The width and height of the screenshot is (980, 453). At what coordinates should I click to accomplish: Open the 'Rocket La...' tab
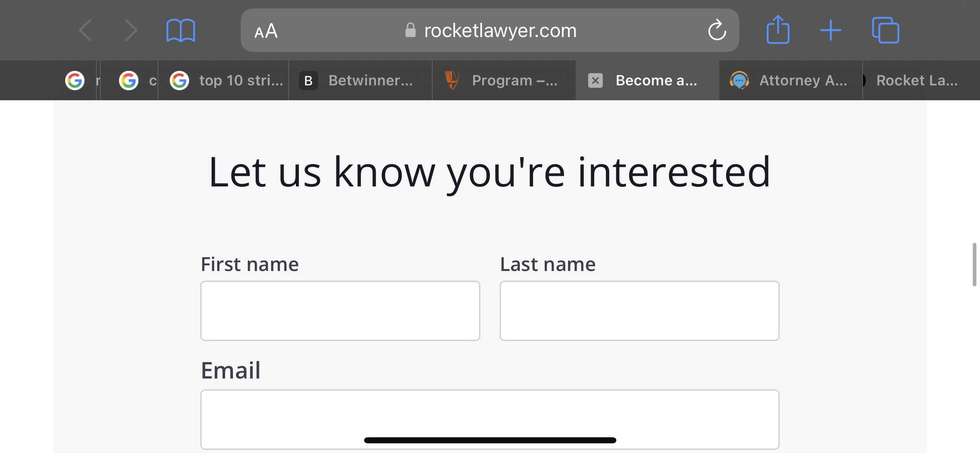pos(921,81)
